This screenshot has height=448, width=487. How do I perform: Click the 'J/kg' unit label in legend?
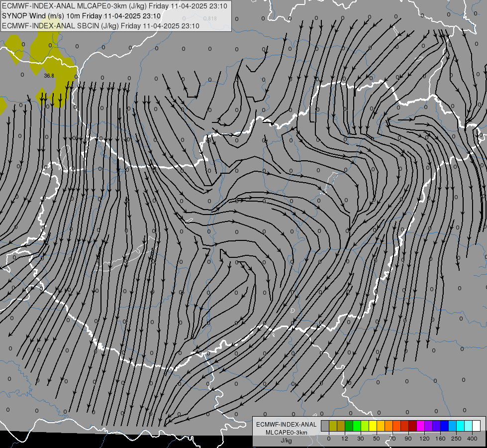tap(287, 441)
